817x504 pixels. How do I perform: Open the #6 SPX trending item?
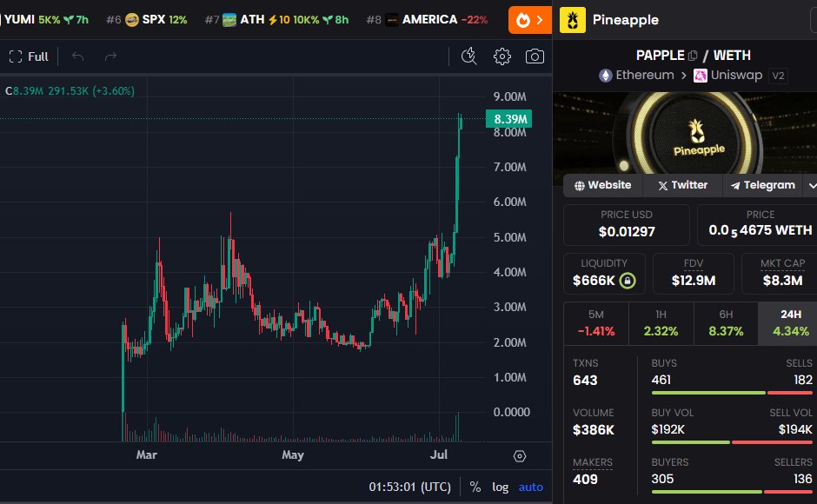click(x=146, y=20)
